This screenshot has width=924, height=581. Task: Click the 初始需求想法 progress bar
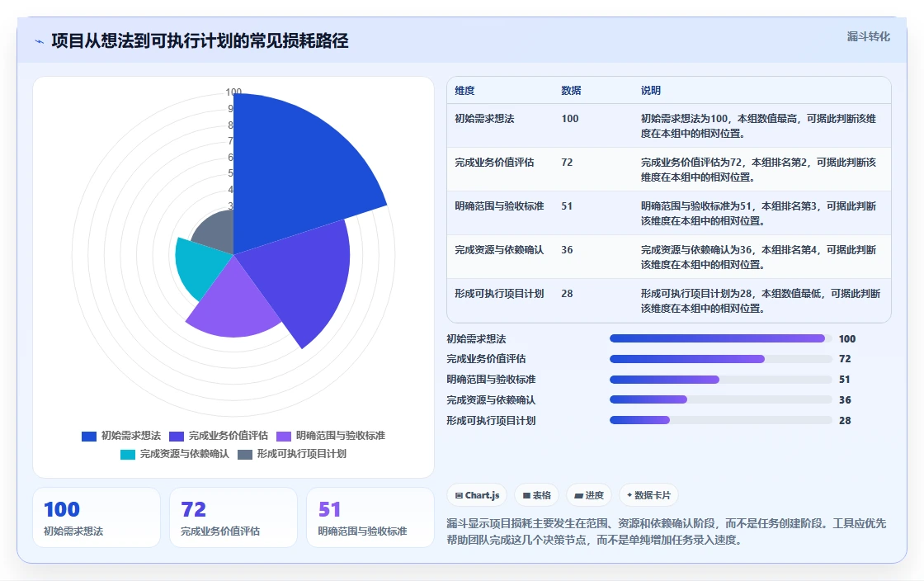[x=721, y=339]
